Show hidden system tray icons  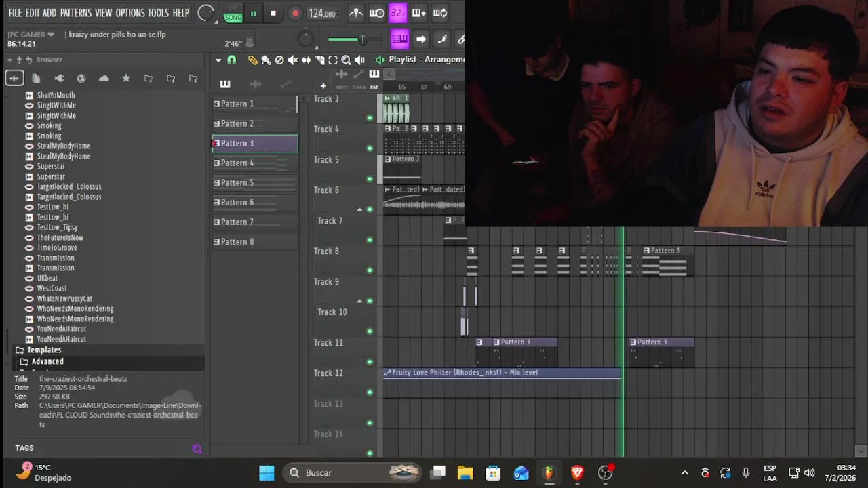(685, 473)
